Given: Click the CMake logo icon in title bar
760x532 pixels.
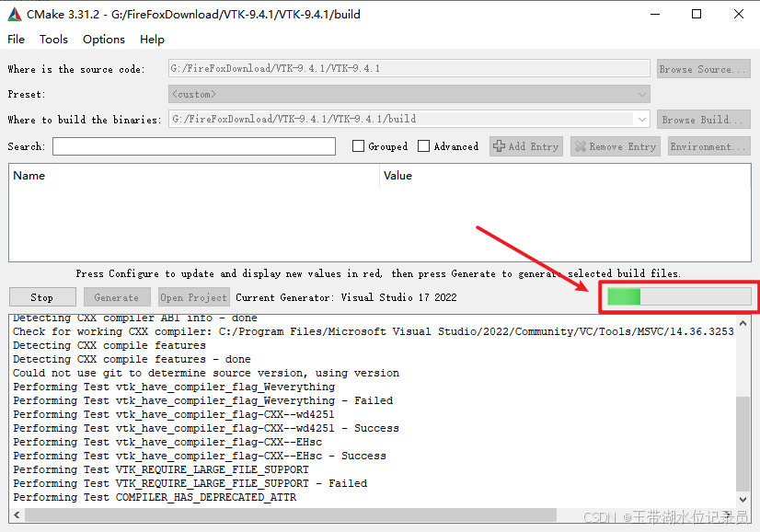Looking at the screenshot, I should coord(15,15).
